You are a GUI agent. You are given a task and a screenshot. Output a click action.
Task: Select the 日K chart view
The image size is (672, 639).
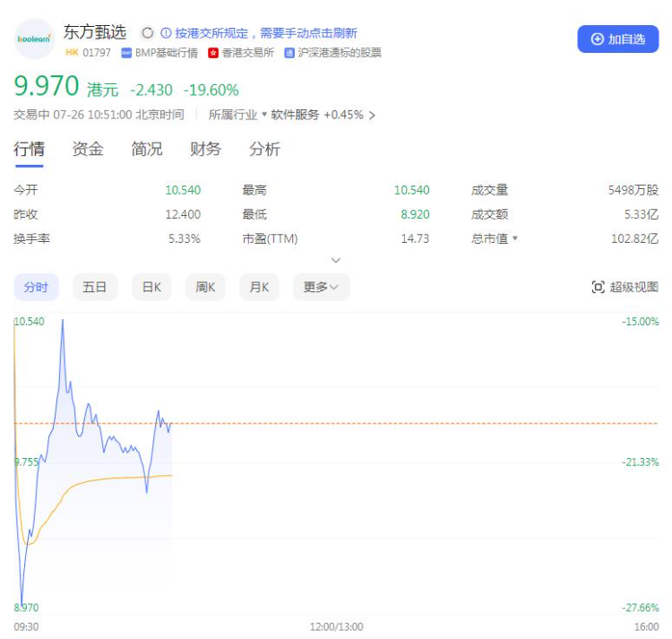click(151, 287)
